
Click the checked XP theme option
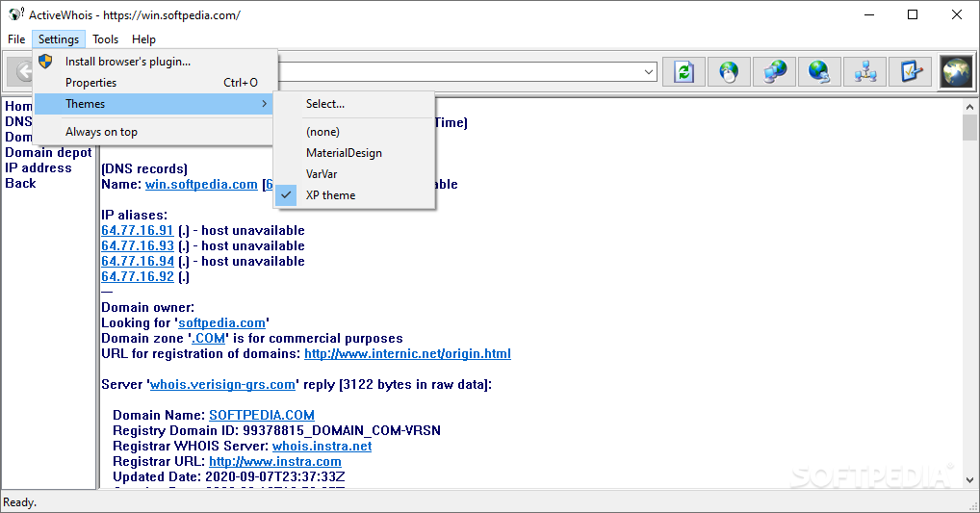(354, 195)
